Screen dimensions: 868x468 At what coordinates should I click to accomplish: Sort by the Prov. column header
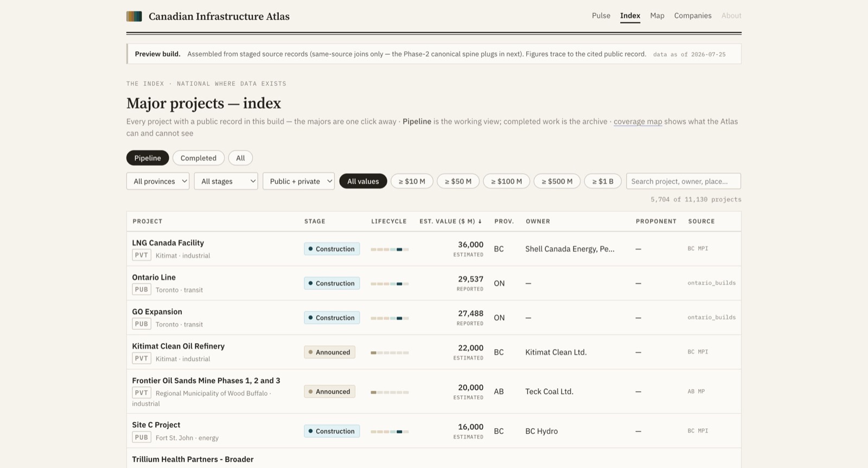click(504, 222)
